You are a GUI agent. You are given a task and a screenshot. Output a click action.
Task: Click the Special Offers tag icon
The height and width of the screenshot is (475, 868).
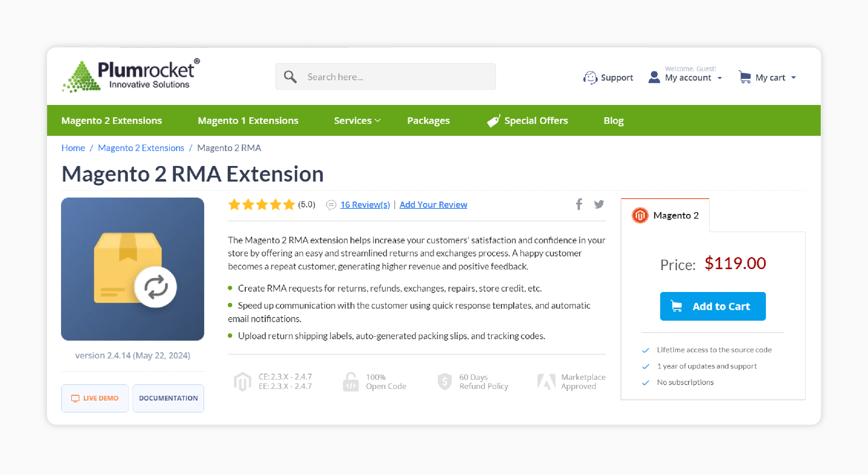click(x=493, y=121)
